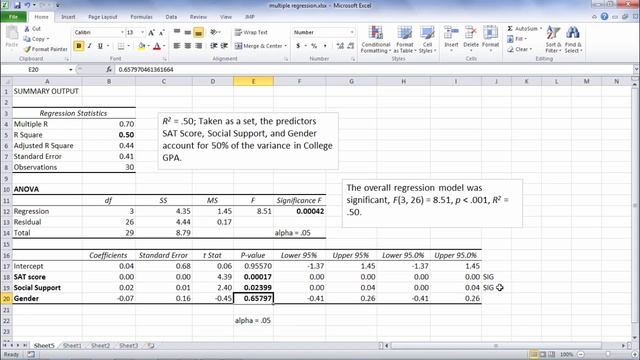Click the Orientation icon

[214, 32]
